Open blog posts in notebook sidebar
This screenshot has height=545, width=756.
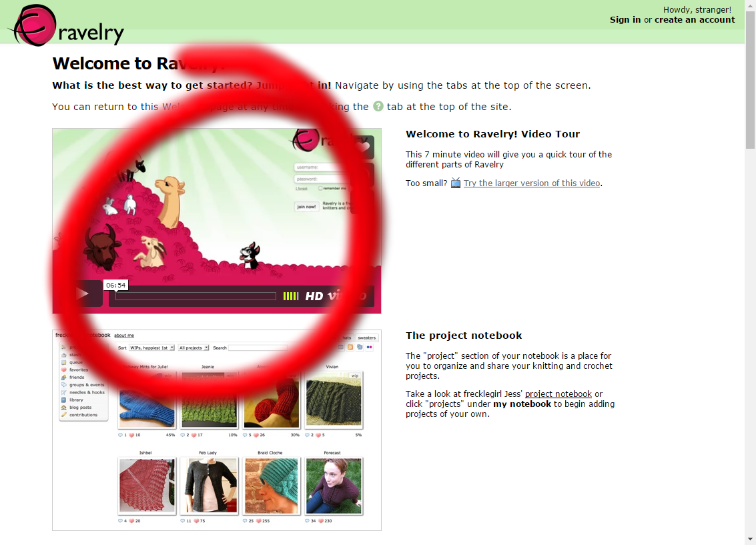[80, 408]
